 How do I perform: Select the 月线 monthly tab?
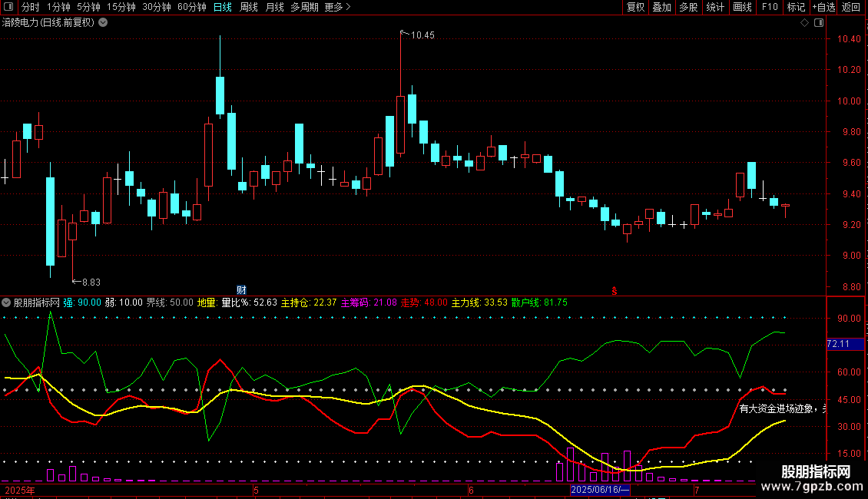click(274, 7)
